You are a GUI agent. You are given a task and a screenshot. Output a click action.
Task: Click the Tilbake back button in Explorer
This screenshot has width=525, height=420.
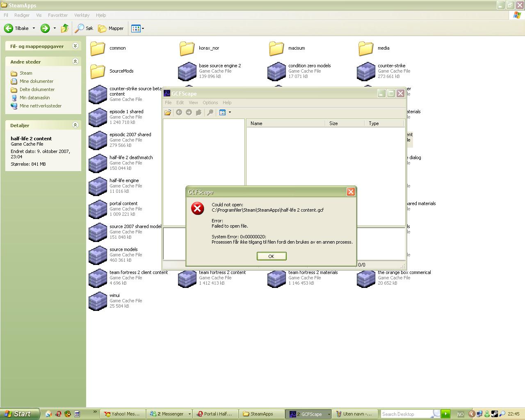click(16, 28)
